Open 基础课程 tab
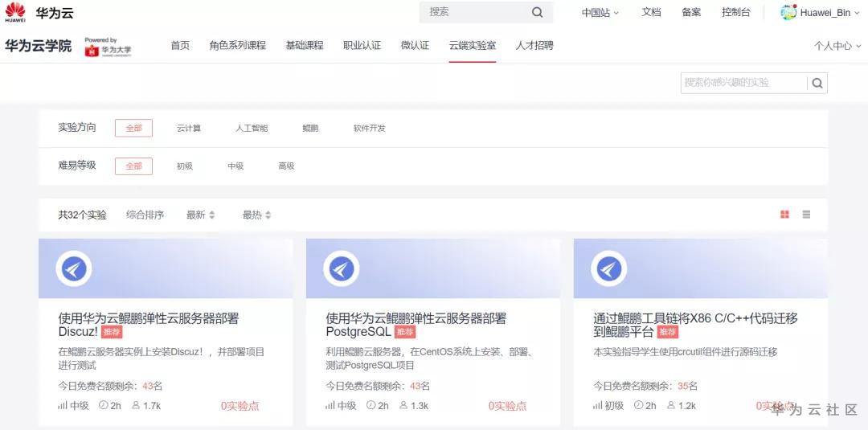This screenshot has height=430, width=868. [305, 45]
